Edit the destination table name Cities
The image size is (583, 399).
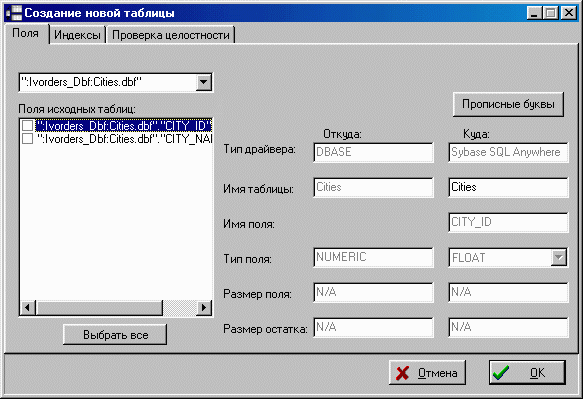(508, 187)
